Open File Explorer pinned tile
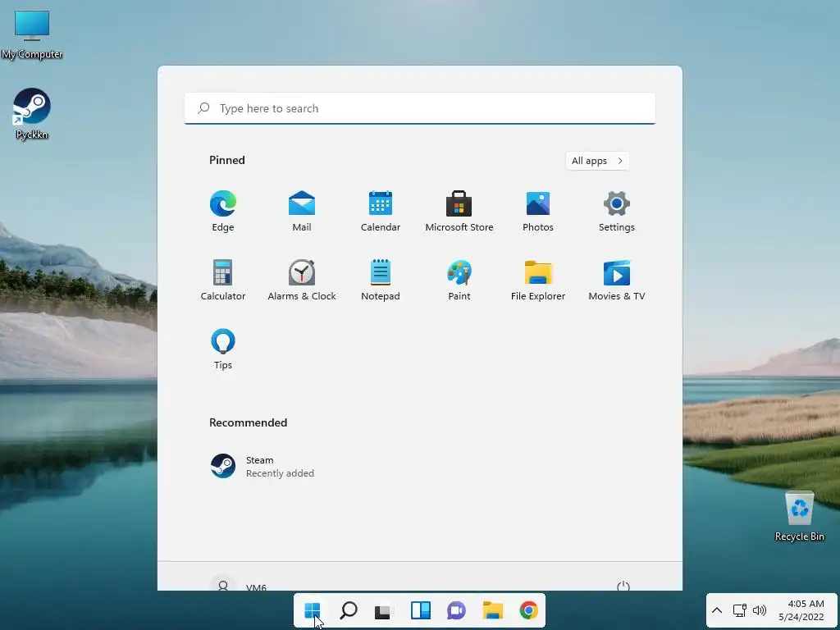The width and height of the screenshot is (840, 630). [538, 281]
